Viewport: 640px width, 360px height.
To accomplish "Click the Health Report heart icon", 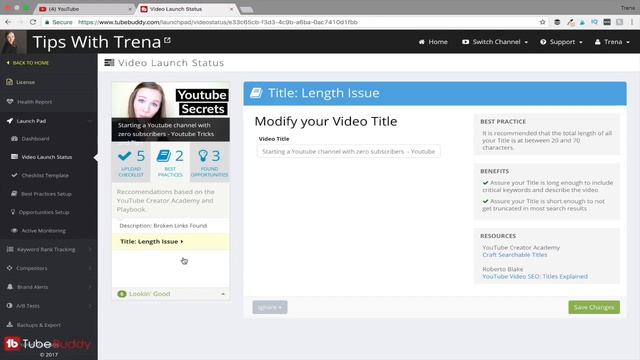I will pyautogui.click(x=10, y=101).
